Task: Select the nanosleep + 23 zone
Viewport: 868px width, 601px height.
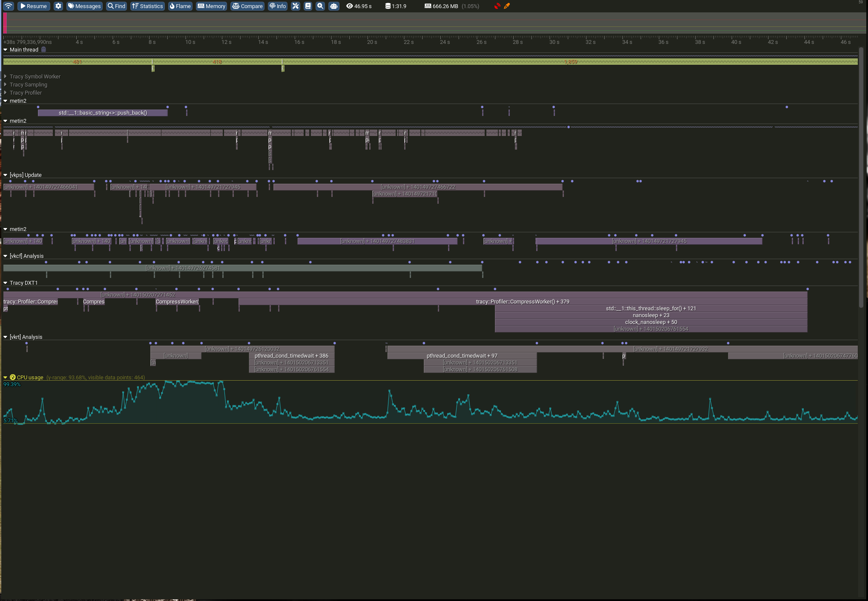Action: coord(651,315)
